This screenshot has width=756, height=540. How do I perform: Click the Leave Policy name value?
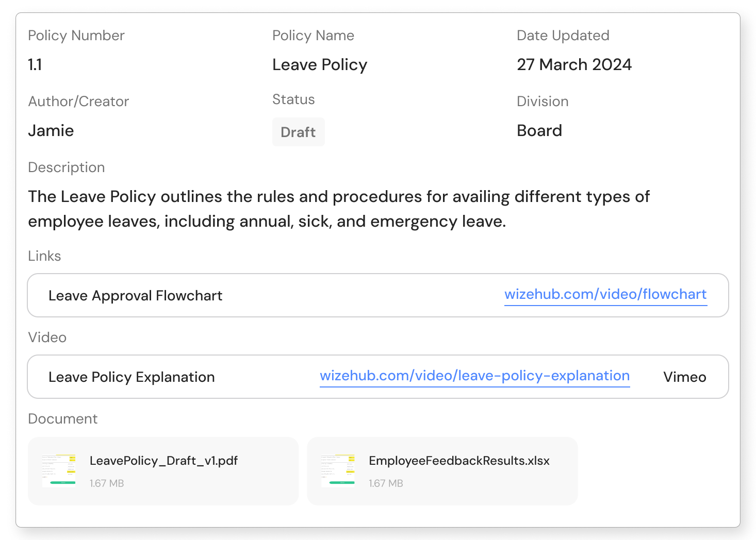320,65
